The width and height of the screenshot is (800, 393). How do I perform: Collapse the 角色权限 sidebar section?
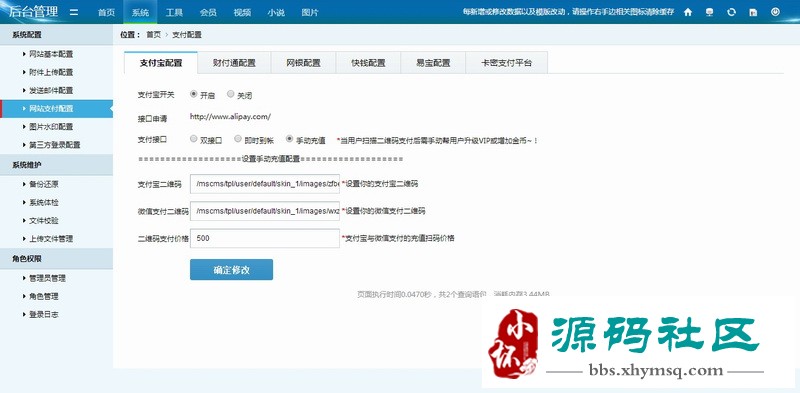coord(56,259)
